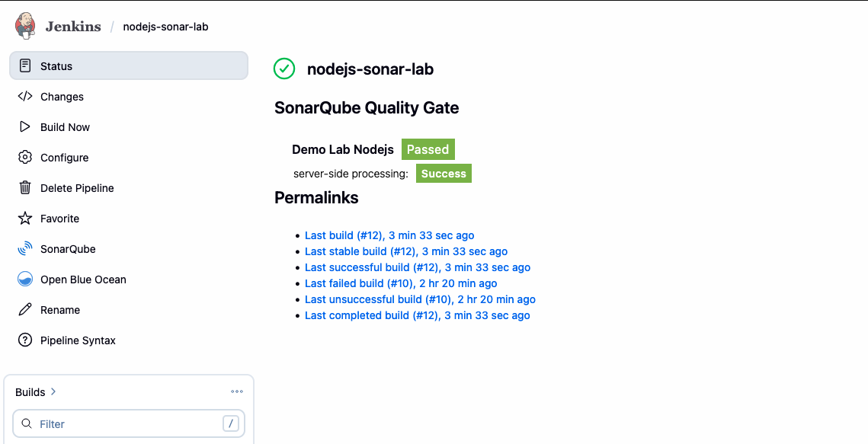Click the Open Blue Ocean icon
This screenshot has height=444, width=868.
coord(25,279)
